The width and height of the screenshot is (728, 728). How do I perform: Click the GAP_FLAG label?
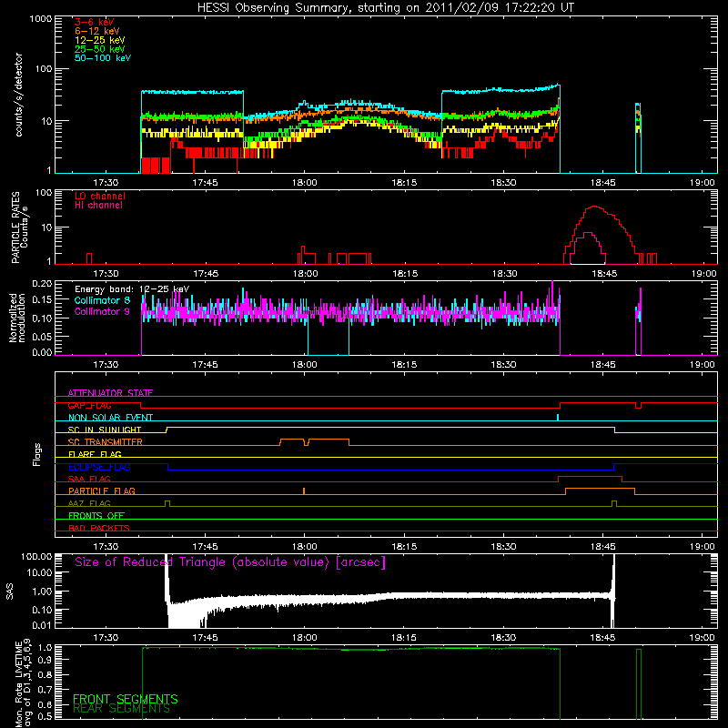[x=89, y=405]
